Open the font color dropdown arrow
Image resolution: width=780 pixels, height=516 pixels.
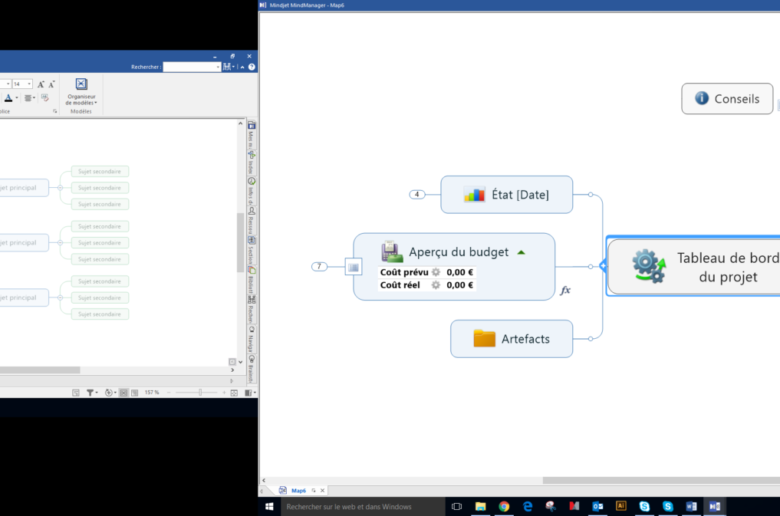pos(18,98)
